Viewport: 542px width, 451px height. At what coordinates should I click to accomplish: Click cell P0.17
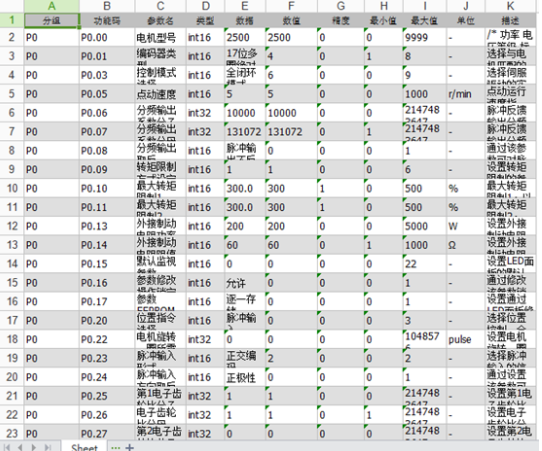107,302
